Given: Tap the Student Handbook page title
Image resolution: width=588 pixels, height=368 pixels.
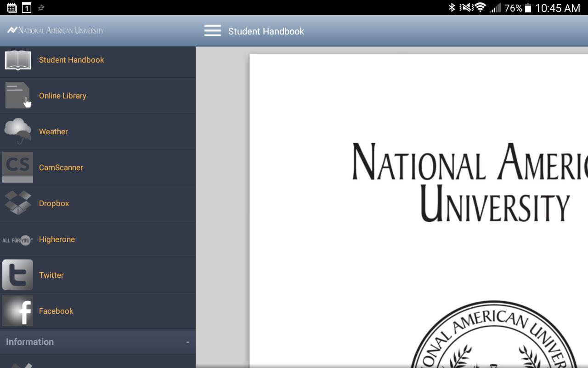Looking at the screenshot, I should click(266, 31).
